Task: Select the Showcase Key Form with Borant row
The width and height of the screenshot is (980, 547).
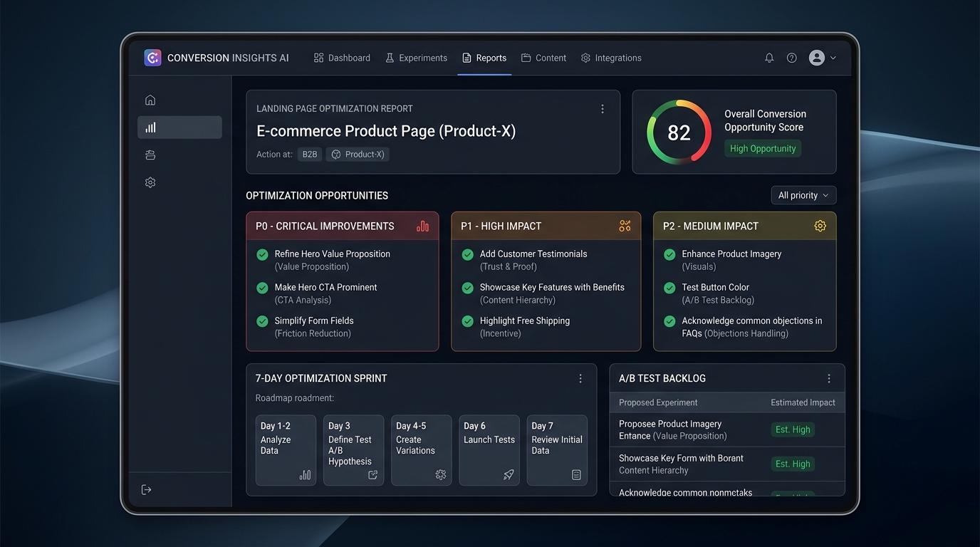Action: [727, 464]
